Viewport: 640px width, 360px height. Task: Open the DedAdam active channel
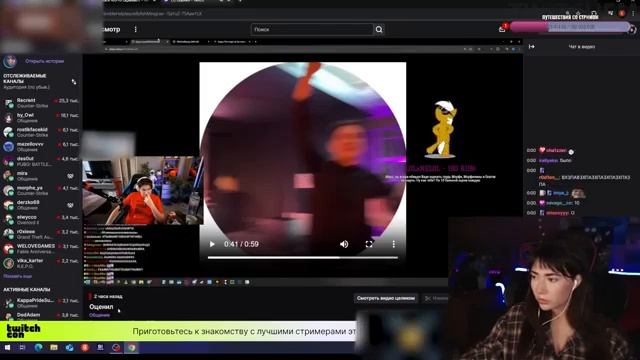[x=41, y=316]
